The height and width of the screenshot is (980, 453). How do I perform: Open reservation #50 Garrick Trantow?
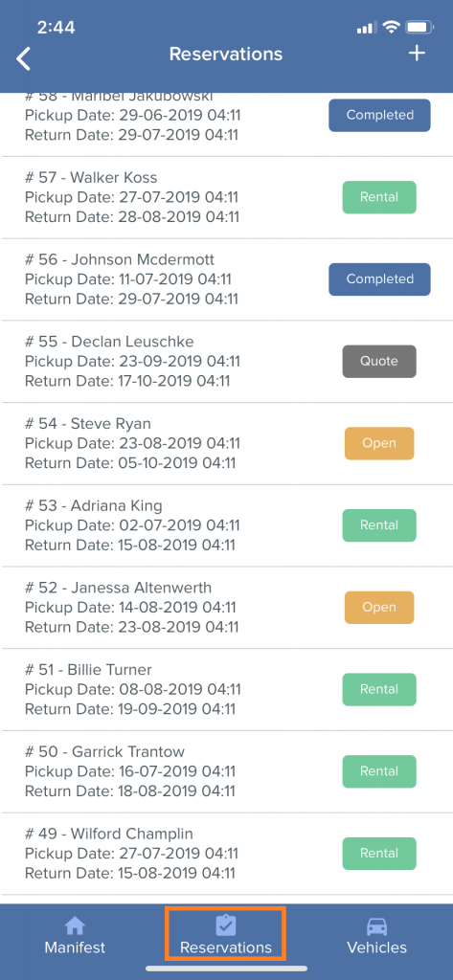click(226, 771)
